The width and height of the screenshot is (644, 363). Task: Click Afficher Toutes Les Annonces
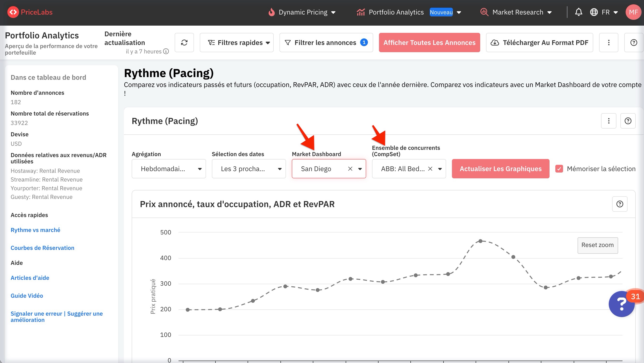(x=429, y=43)
